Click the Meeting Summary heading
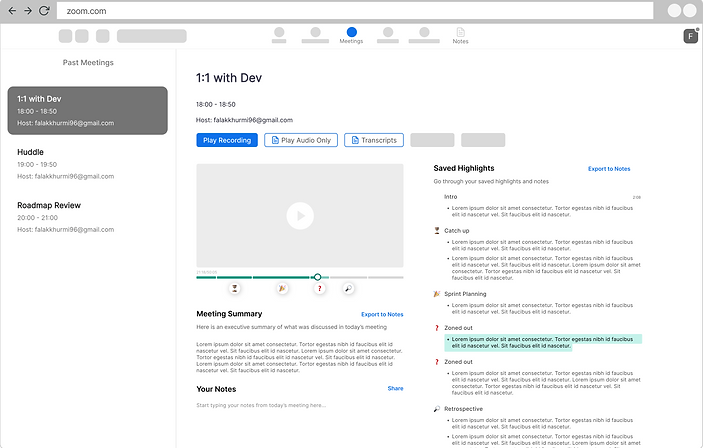 pyautogui.click(x=229, y=314)
